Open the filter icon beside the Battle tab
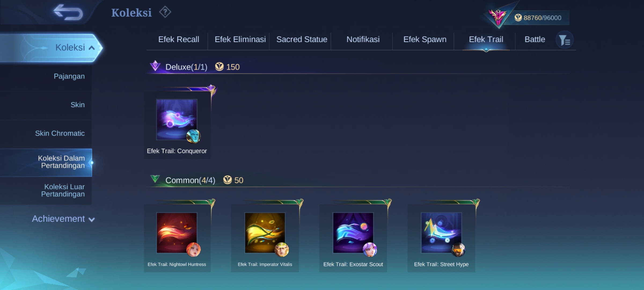644x290 pixels. [565, 40]
